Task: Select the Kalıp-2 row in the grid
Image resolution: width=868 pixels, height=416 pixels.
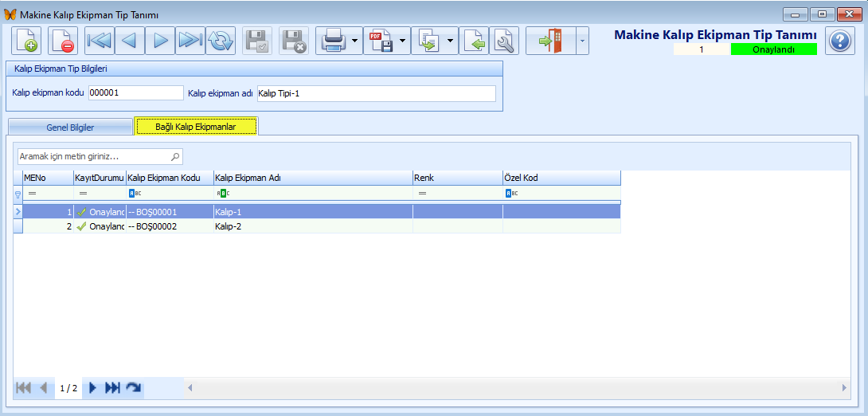Action: pos(311,226)
